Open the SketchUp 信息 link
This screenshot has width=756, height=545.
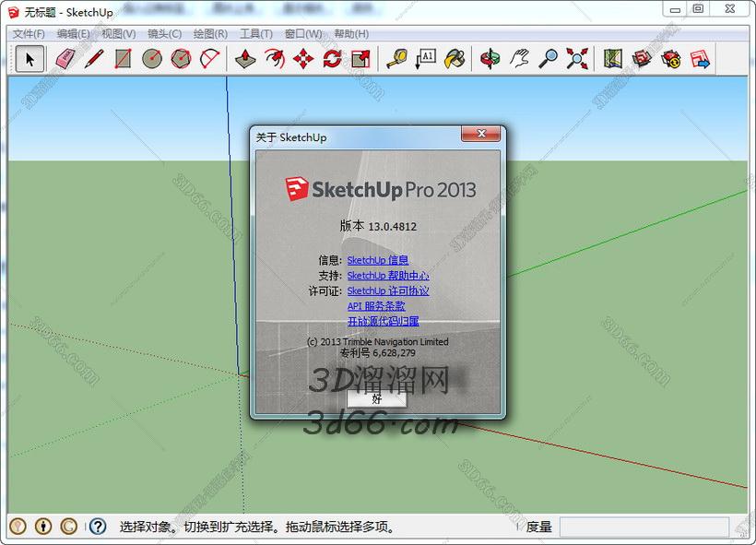point(377,260)
